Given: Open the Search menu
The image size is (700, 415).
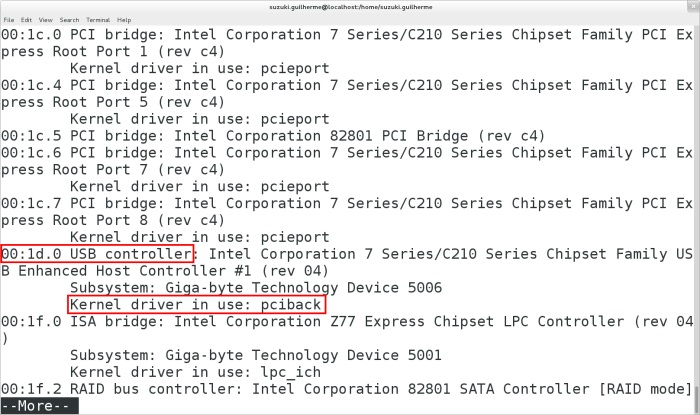Looking at the screenshot, I should [x=69, y=19].
